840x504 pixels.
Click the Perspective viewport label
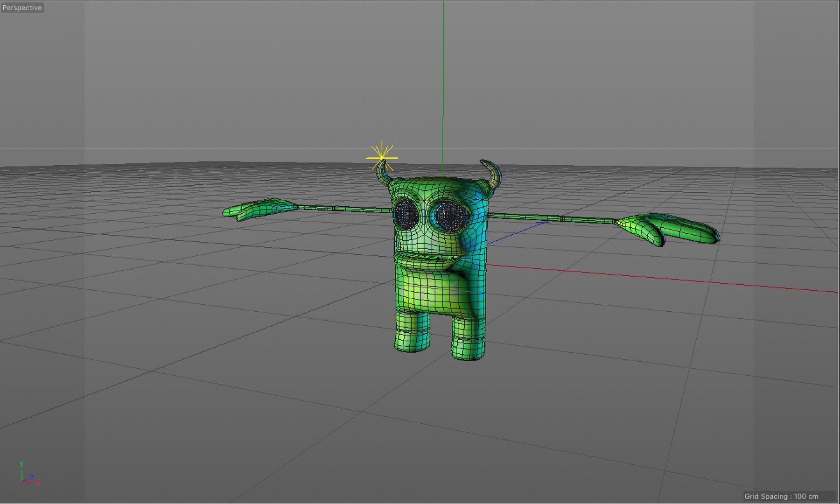click(x=22, y=8)
